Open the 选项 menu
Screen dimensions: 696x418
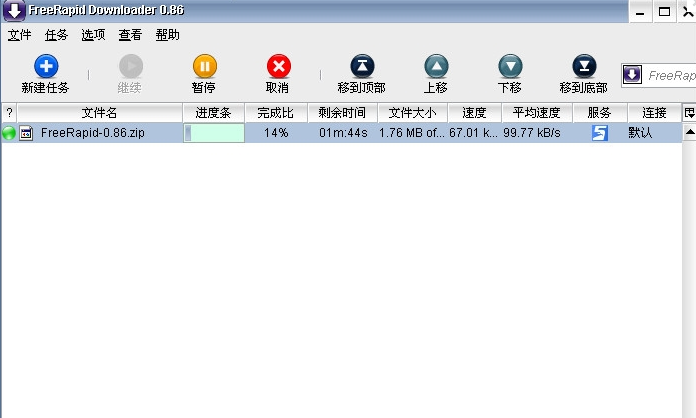(x=93, y=35)
